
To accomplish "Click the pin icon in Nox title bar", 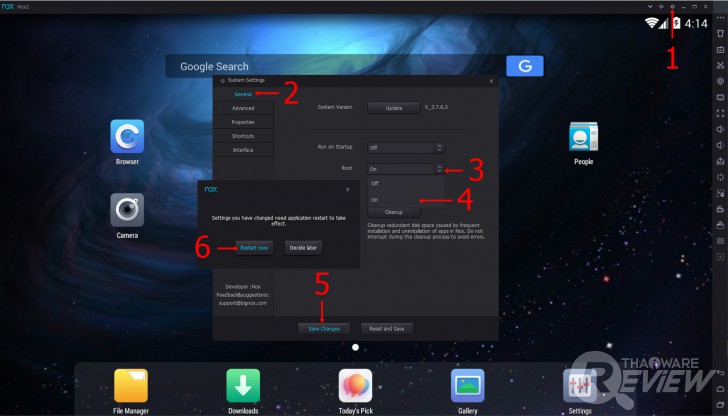I will 661,6.
